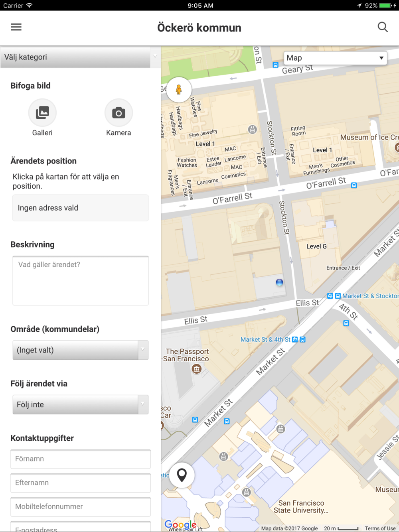Tap the search magnifier icon
The image size is (399, 532).
(x=383, y=27)
